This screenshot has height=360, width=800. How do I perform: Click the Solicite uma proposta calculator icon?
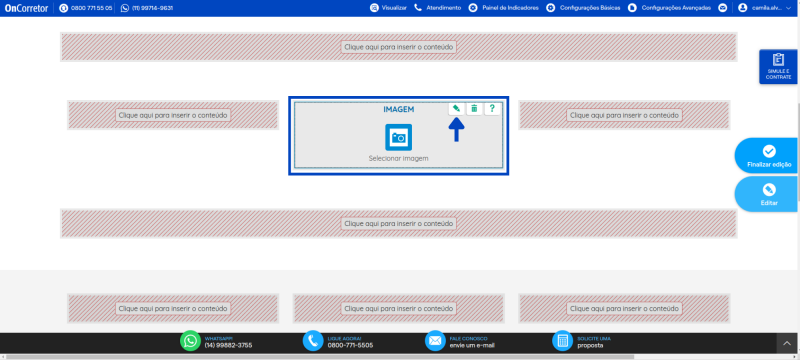563,341
